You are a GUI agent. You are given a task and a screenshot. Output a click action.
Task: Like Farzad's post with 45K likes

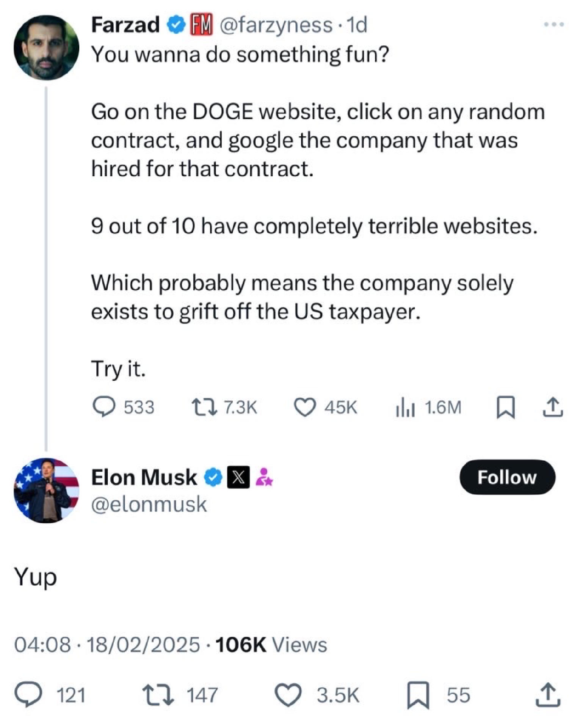tap(305, 408)
